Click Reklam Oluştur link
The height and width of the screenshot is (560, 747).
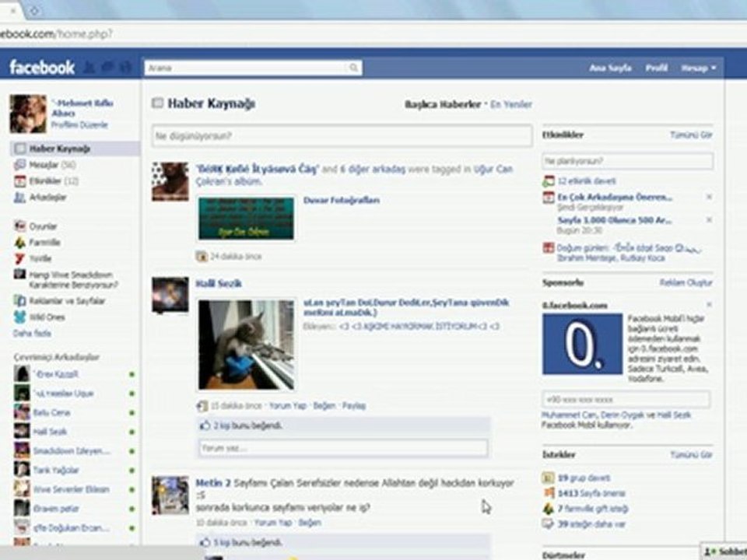pyautogui.click(x=686, y=283)
